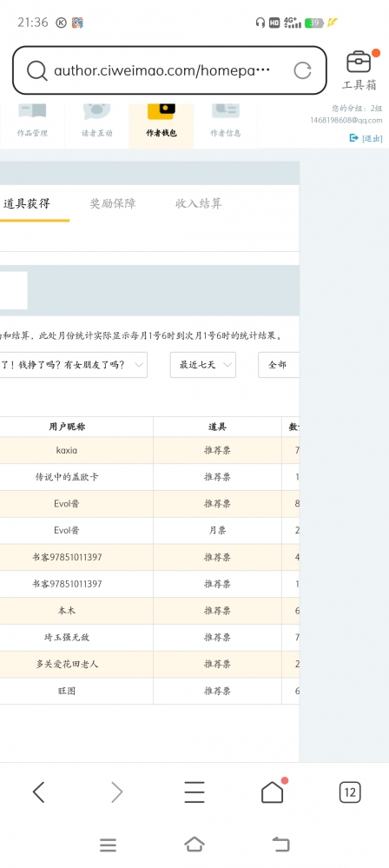
Task: Switch to 收入结算 tab
Action: click(199, 203)
